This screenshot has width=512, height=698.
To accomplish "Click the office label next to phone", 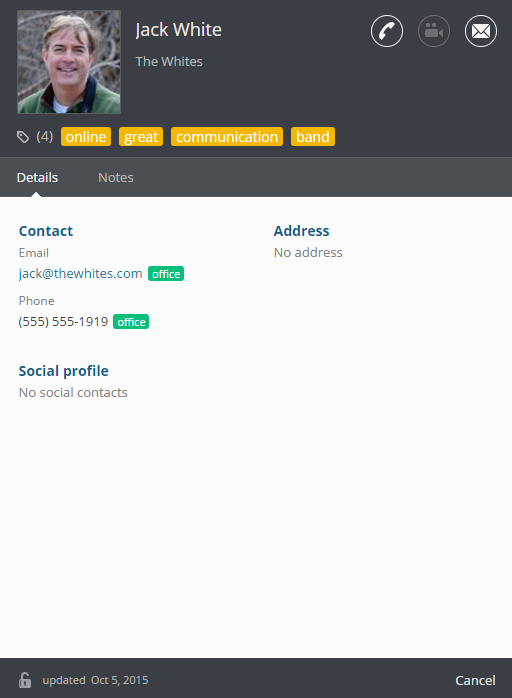I will (131, 322).
